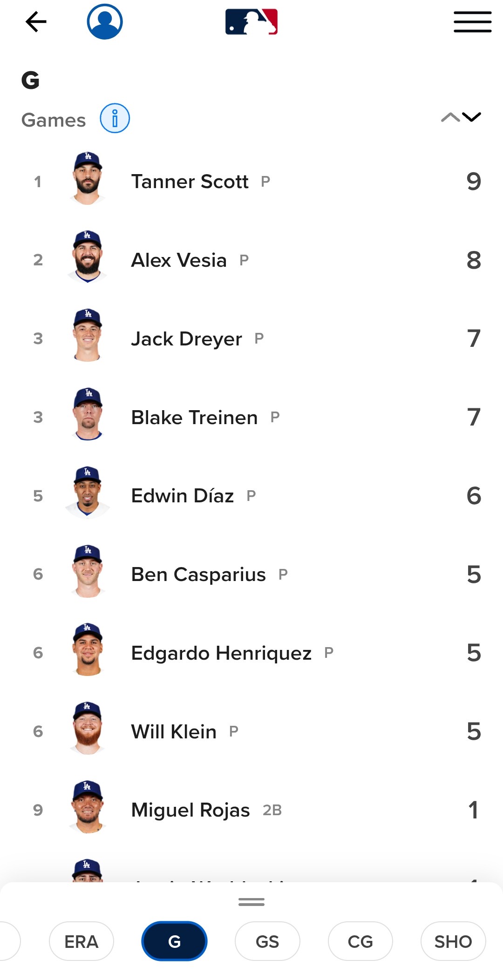
Task: Open Miguel Rojas player page
Action: coord(190,810)
